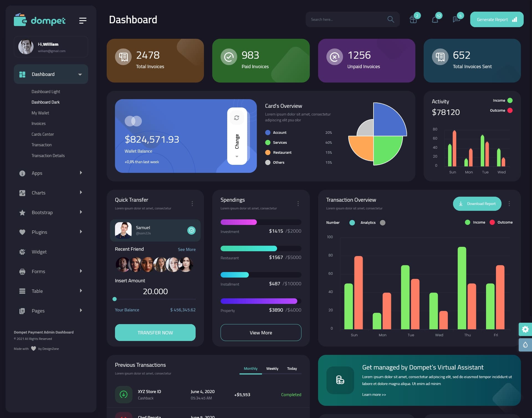This screenshot has width=532, height=418.
Task: Click the notification bell icon
Action: coord(434,19)
